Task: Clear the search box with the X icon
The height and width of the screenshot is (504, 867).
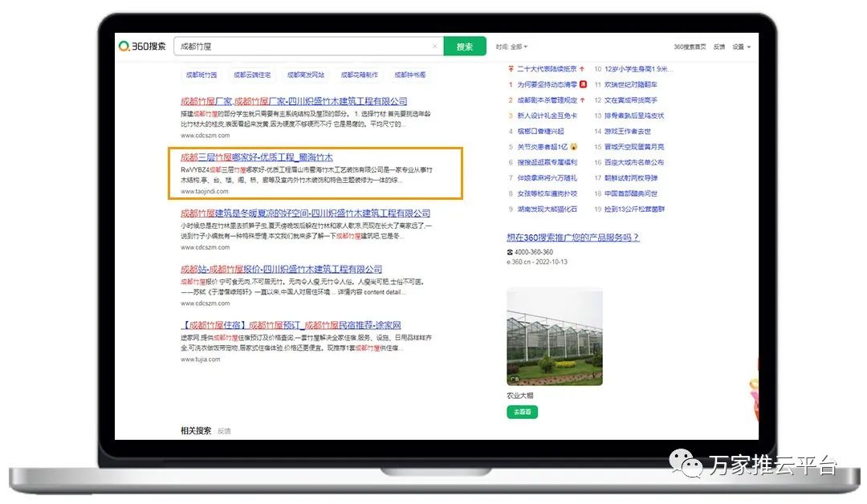Action: (x=435, y=47)
